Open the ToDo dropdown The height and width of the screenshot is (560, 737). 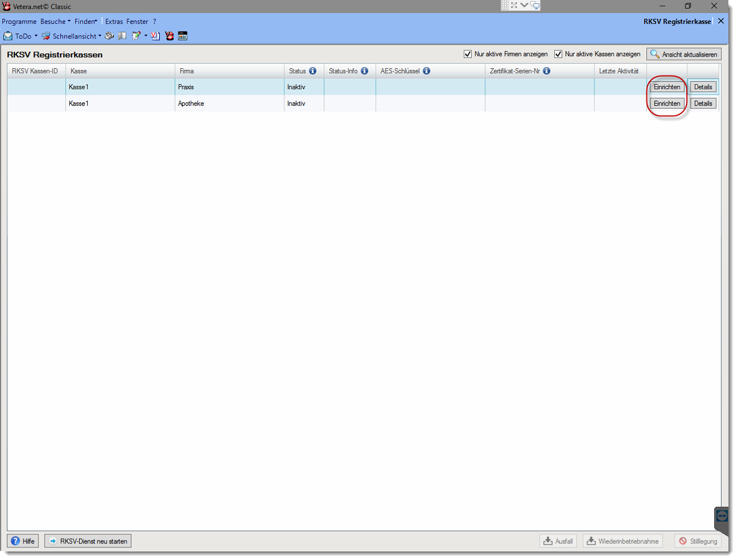pos(36,36)
